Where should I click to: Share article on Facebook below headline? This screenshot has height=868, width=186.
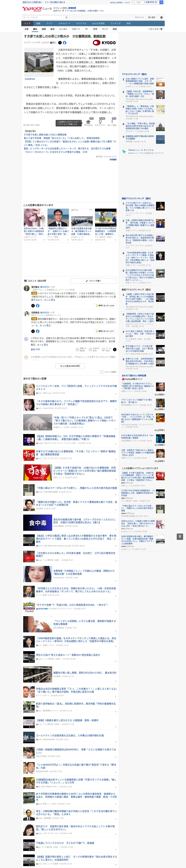tap(64, 43)
